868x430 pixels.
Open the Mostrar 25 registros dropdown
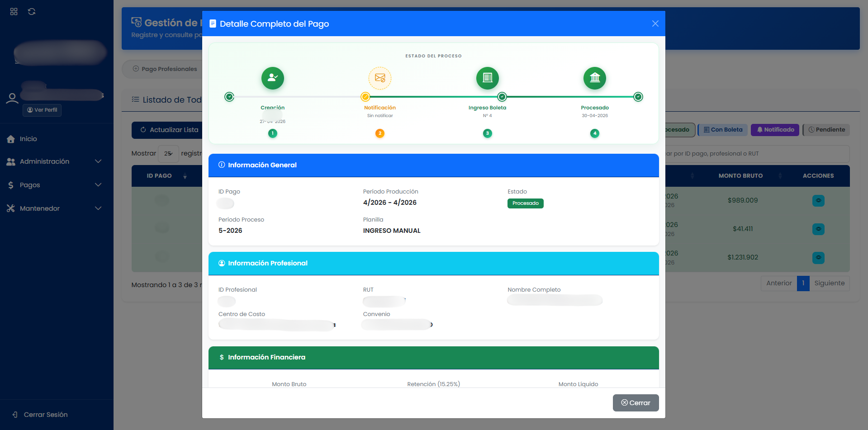[x=168, y=154]
